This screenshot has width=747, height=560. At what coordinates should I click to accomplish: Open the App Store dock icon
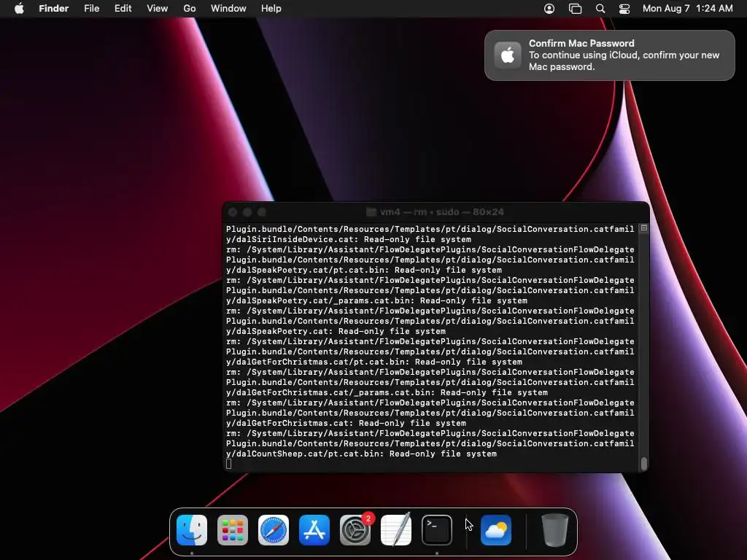click(314, 529)
